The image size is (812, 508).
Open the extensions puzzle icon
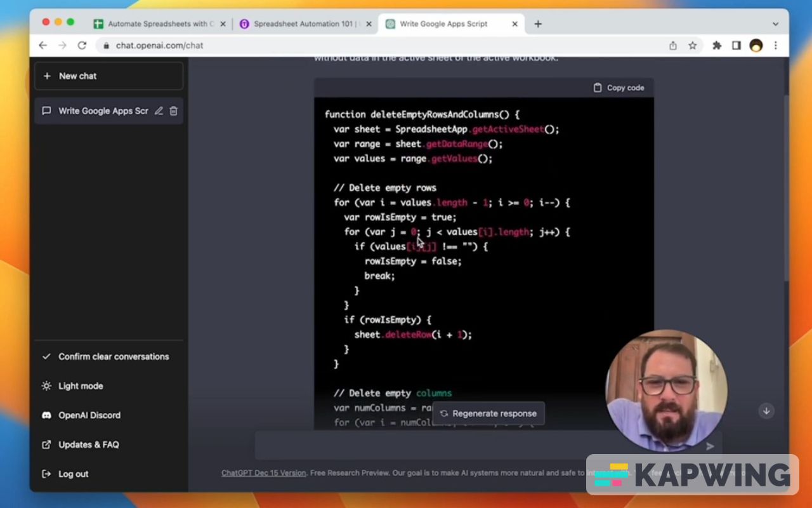coord(717,46)
